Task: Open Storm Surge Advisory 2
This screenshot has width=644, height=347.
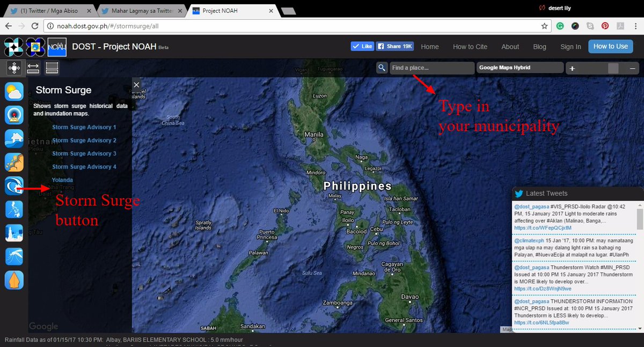Action: (84, 141)
